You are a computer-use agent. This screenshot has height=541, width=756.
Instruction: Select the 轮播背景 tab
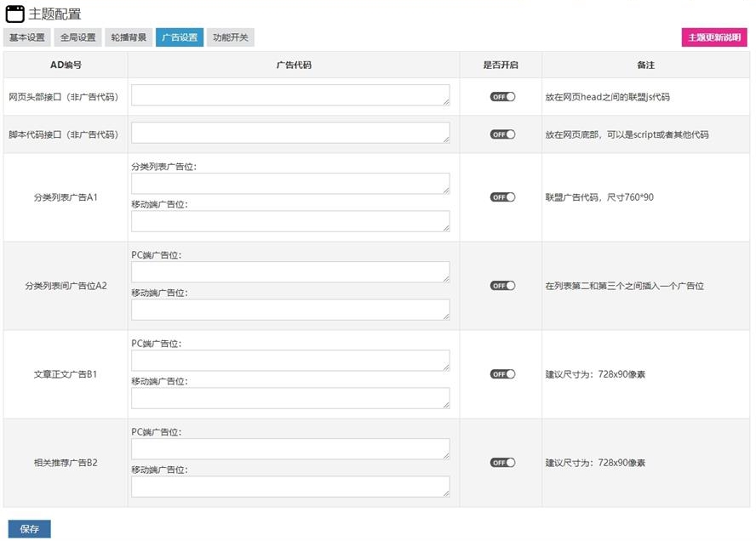129,37
